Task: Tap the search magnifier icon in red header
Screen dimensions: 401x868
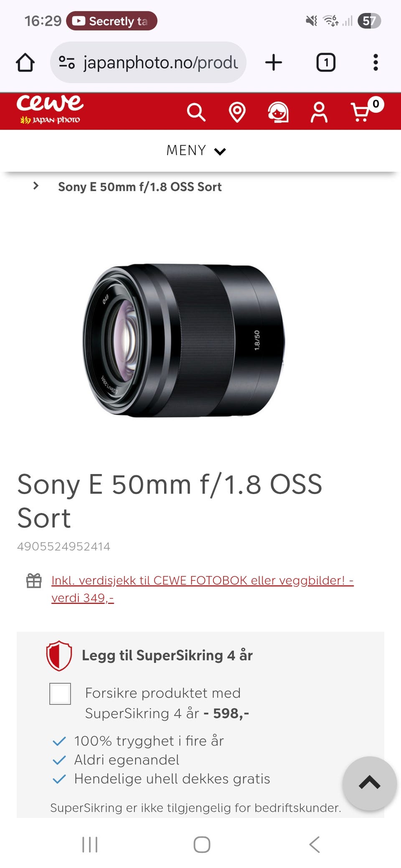Action: click(x=196, y=112)
